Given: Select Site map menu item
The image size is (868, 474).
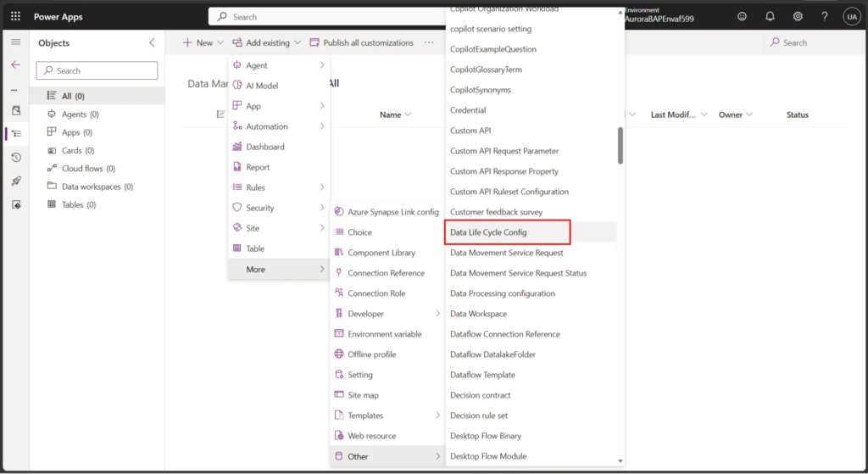Looking at the screenshot, I should pyautogui.click(x=387, y=395).
